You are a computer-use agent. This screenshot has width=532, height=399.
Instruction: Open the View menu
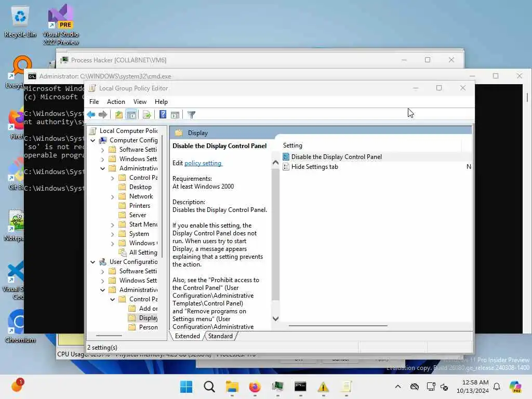pos(140,102)
